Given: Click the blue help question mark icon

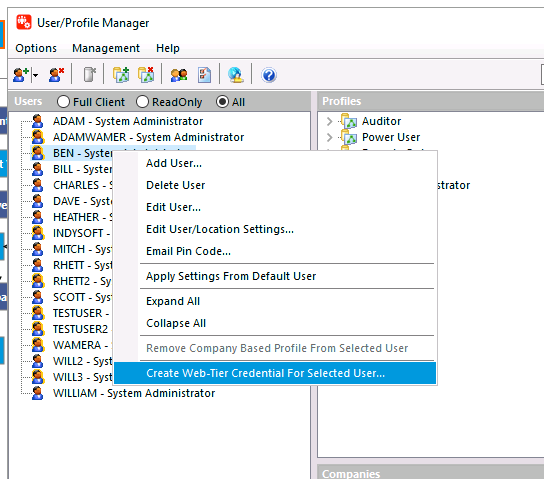Looking at the screenshot, I should [269, 75].
